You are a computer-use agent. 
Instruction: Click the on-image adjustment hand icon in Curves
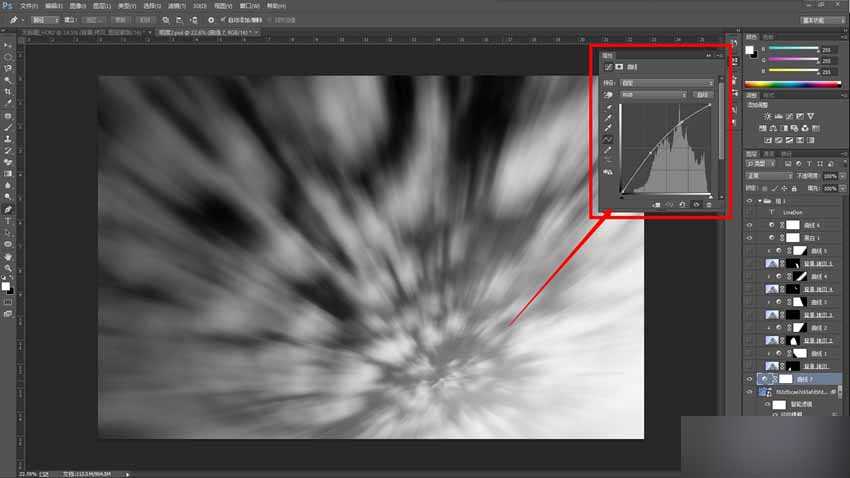click(x=608, y=96)
